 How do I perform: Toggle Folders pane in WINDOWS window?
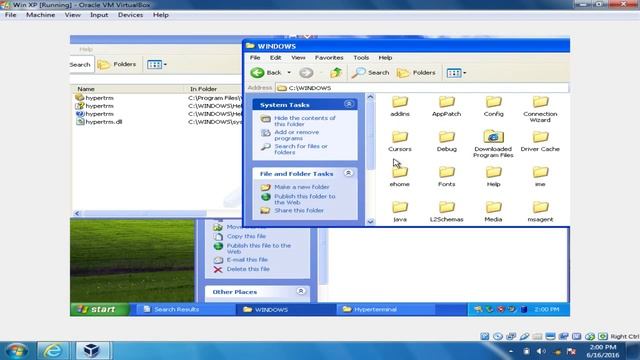tap(416, 73)
